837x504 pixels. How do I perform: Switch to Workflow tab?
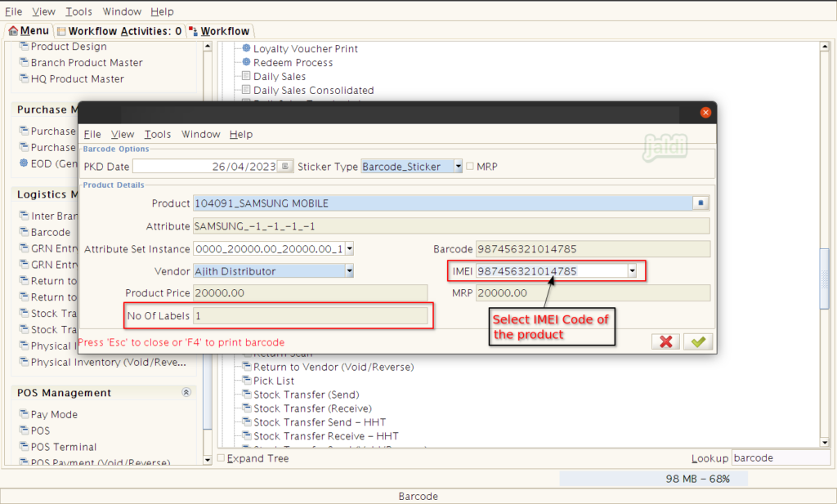[219, 31]
